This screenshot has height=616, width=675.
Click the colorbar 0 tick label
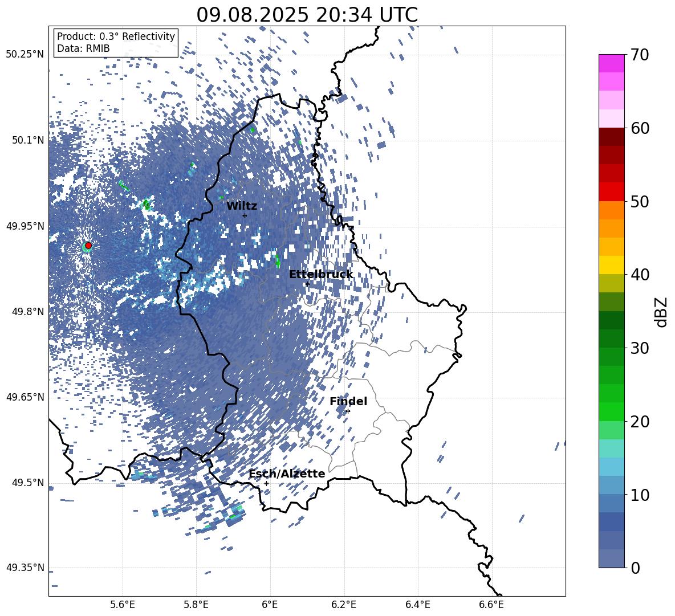(x=635, y=568)
